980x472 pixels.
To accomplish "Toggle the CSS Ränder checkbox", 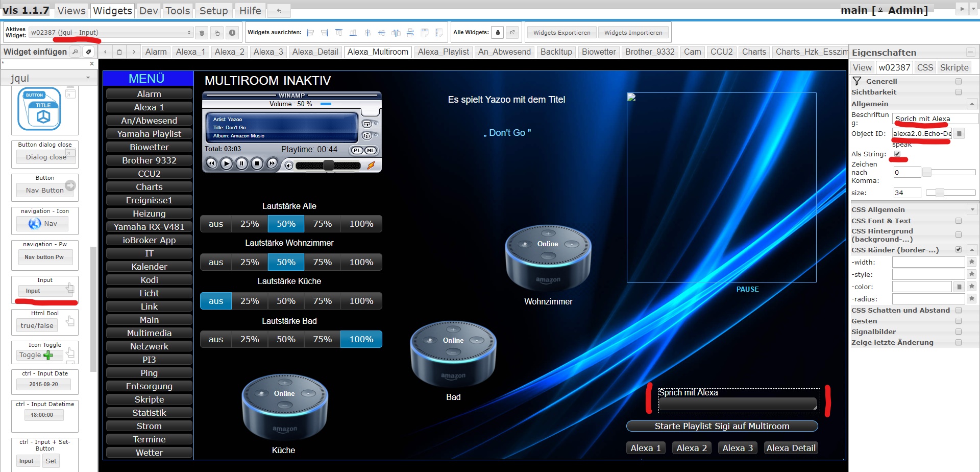I will coord(959,250).
